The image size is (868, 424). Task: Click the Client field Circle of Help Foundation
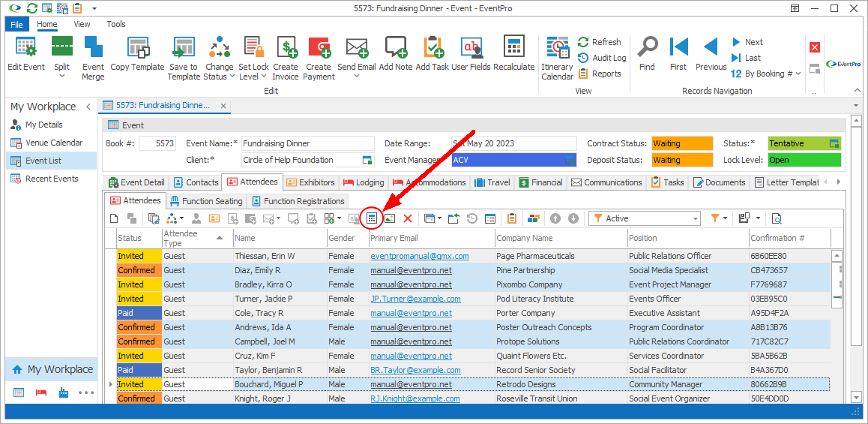(308, 160)
